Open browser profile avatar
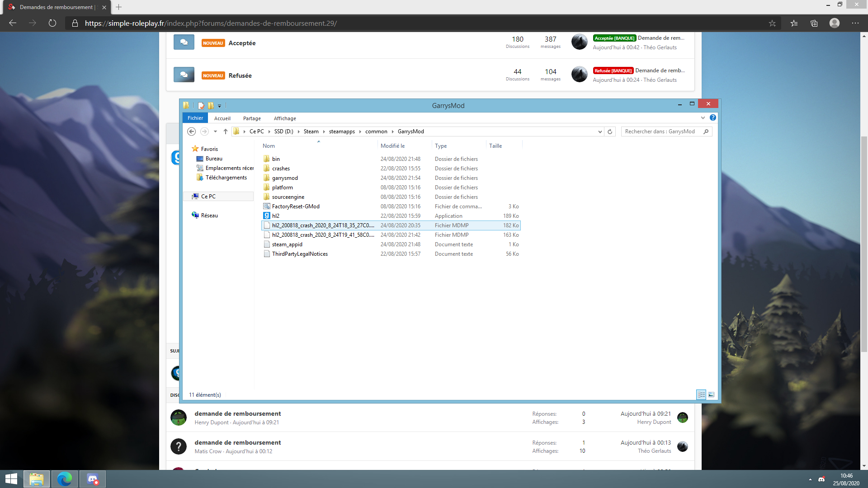The width and height of the screenshot is (868, 488). (x=835, y=23)
